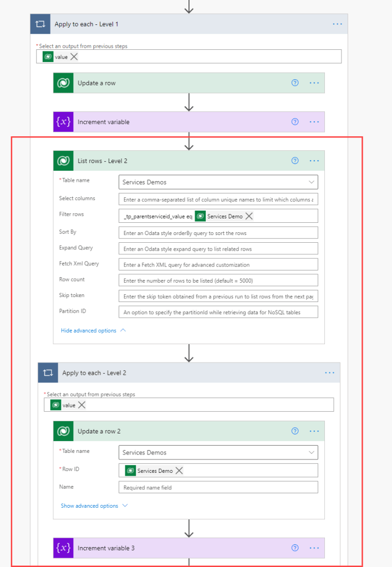Click the Name field in Update a row 2
The width and height of the screenshot is (392, 567).
(x=218, y=488)
